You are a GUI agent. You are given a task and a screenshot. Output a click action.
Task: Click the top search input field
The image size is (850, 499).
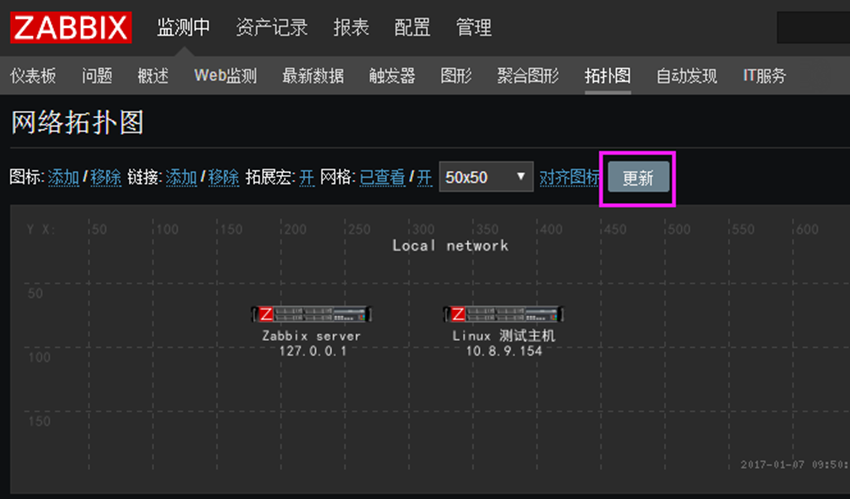tap(813, 27)
